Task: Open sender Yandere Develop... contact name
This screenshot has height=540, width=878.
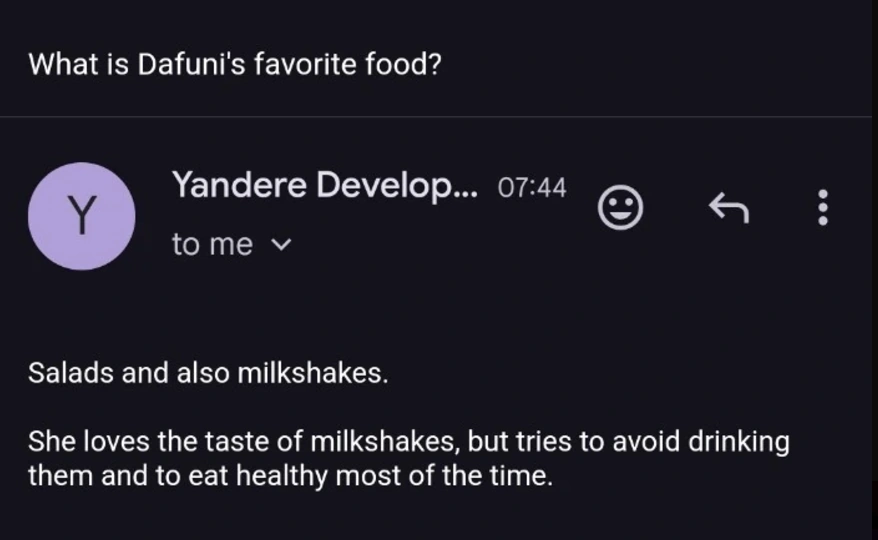Action: pos(325,185)
